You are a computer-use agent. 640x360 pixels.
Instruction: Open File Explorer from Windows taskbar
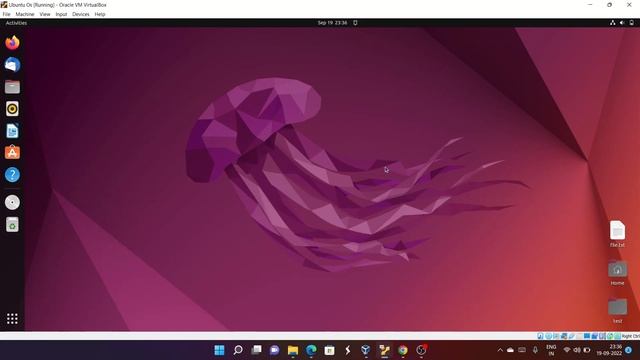point(293,350)
